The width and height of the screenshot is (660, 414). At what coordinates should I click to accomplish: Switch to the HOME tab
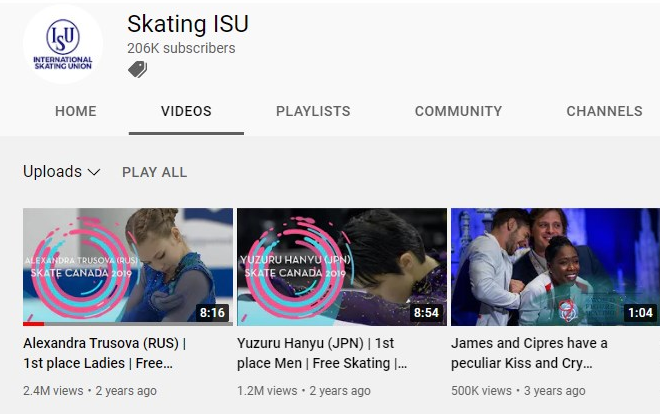click(x=76, y=111)
